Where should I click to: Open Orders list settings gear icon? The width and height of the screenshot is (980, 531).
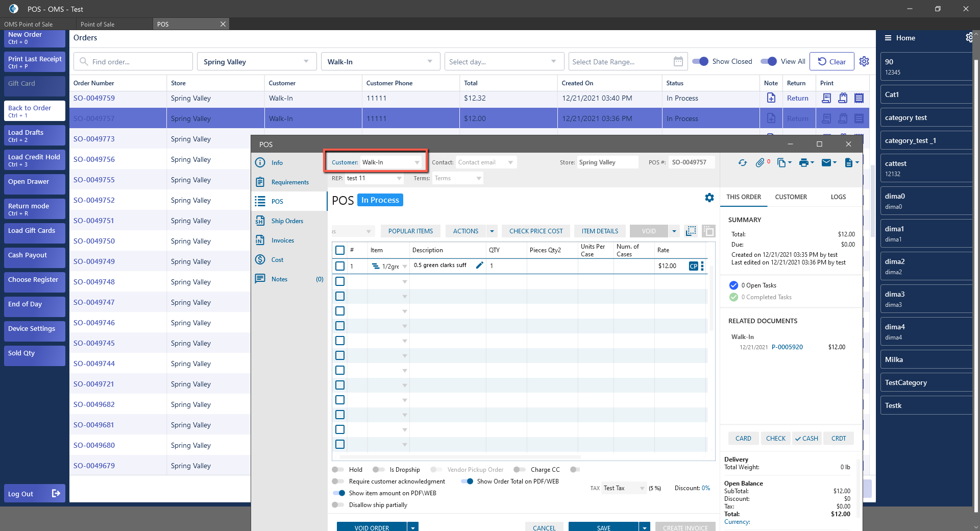coord(864,62)
